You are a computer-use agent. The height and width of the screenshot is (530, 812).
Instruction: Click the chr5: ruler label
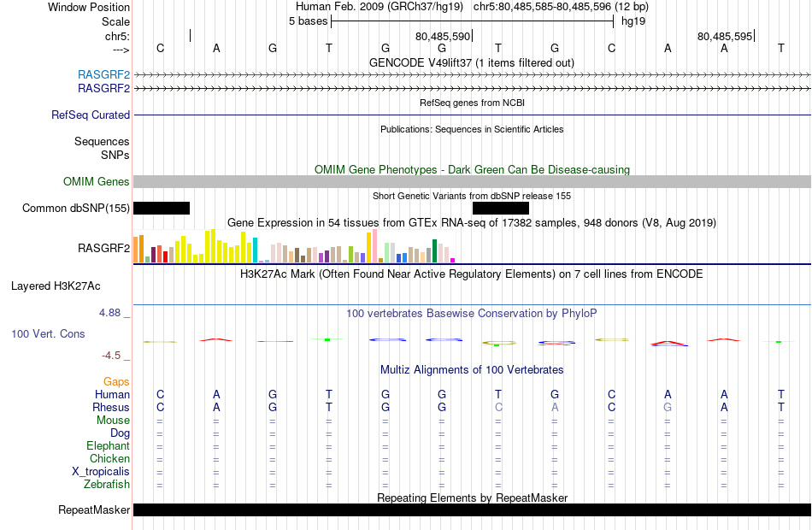click(x=118, y=36)
